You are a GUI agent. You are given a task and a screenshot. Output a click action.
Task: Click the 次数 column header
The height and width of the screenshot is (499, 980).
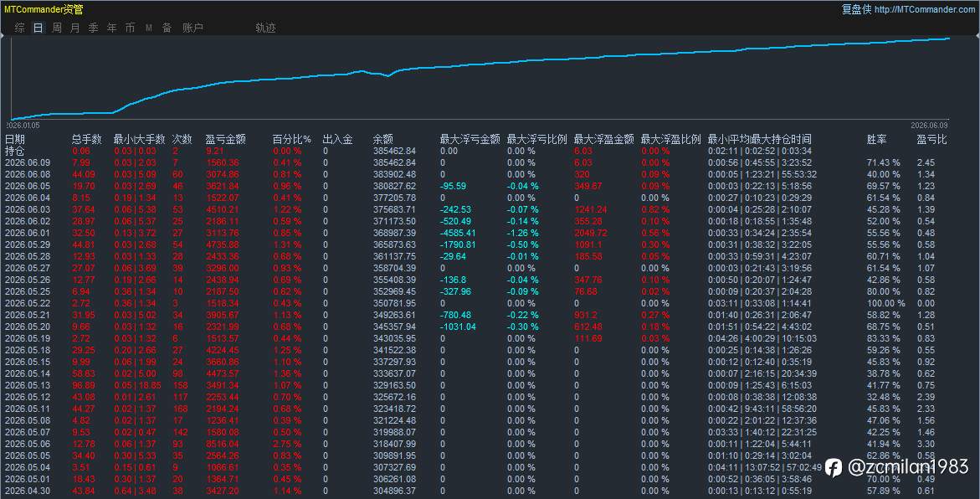tap(182, 139)
